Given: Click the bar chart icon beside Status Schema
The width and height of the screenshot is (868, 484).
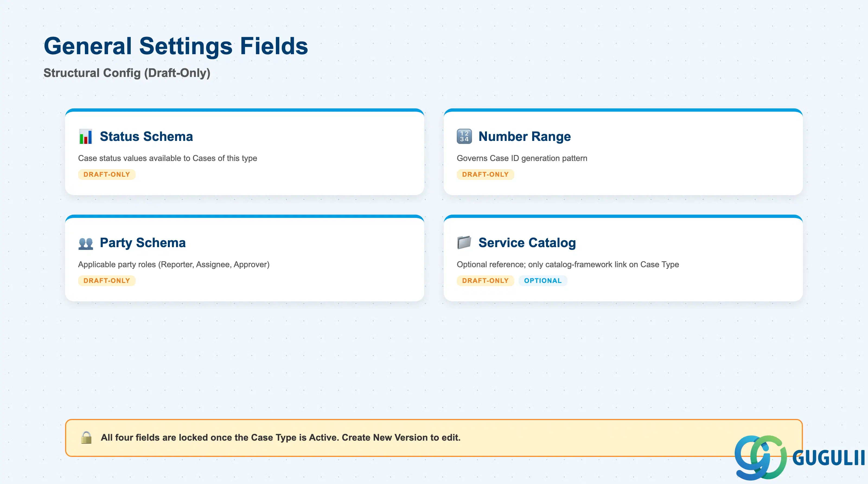Looking at the screenshot, I should 86,137.
